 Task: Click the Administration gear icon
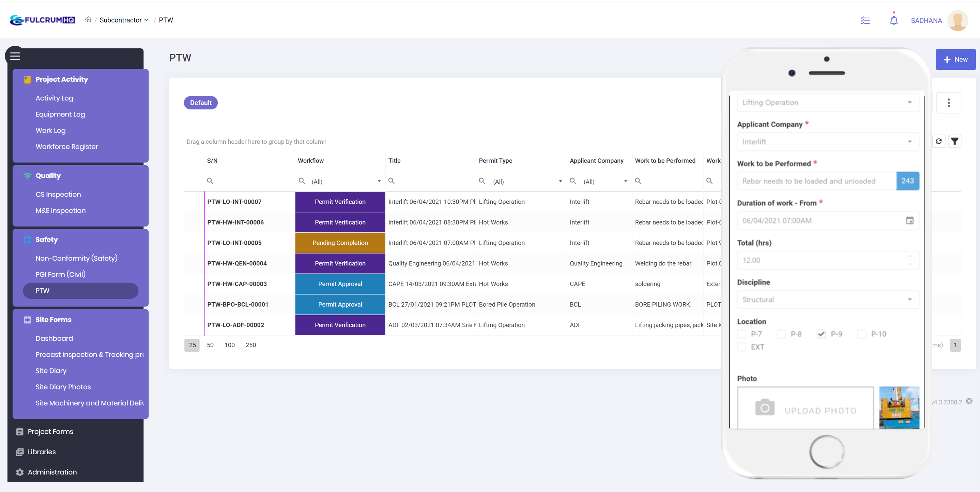click(x=20, y=472)
